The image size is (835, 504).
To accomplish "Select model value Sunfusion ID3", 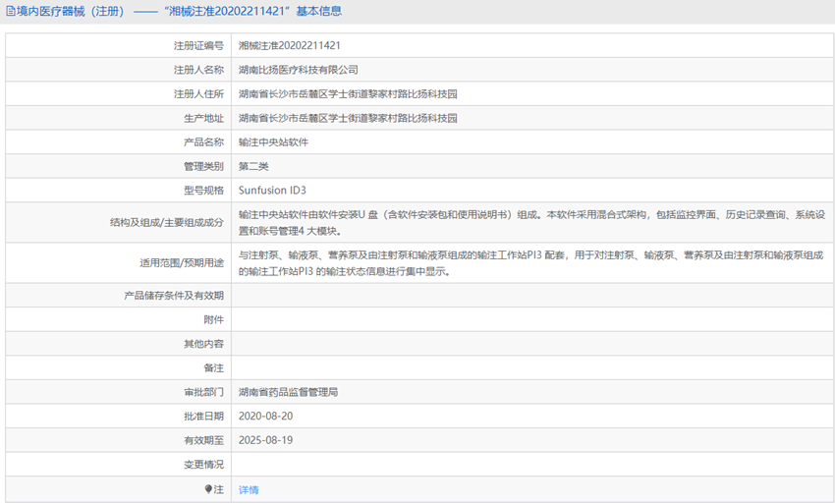I will coord(272,191).
